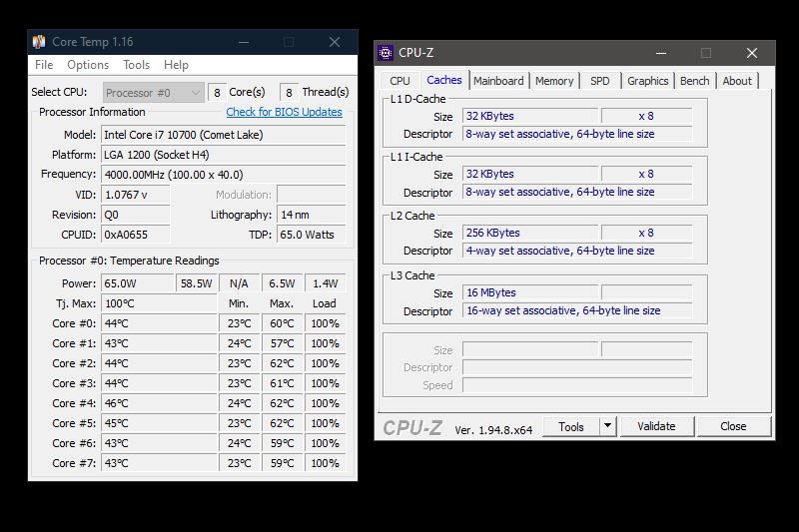
Task: Click the Core Temp thermometer app icon
Action: (x=39, y=42)
